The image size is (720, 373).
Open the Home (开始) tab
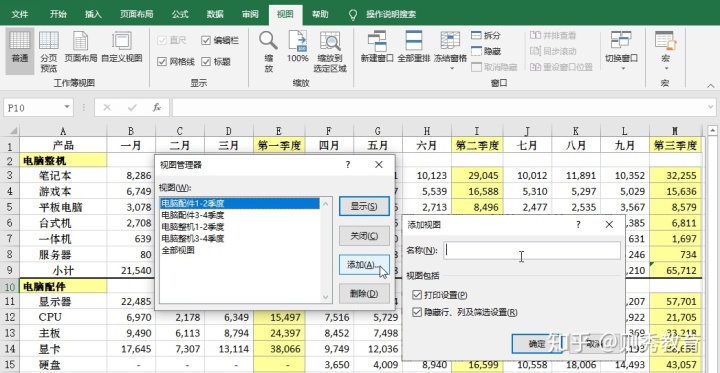(59, 14)
